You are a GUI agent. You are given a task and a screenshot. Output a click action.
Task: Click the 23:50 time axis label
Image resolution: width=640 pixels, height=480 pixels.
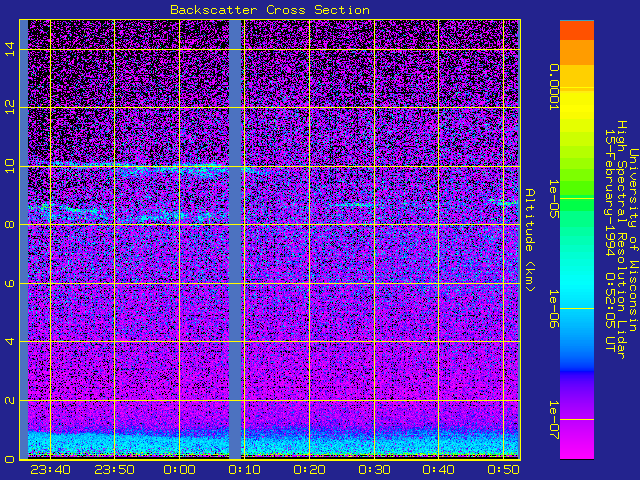[115, 470]
